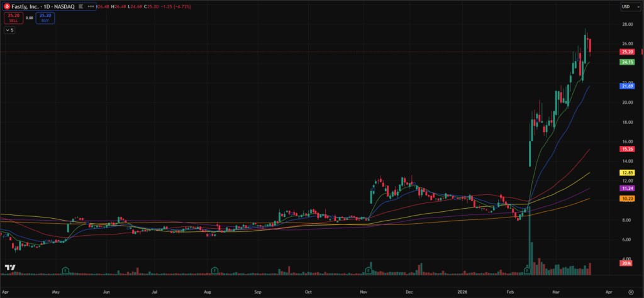644x298 pixels.
Task: Expand the collapsed indicators legend showing 5
Action: coord(9,30)
